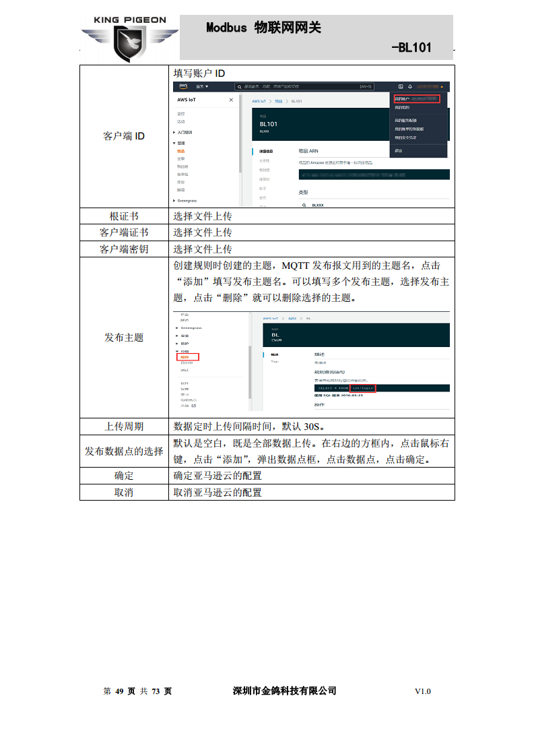Click the red-boxed 我的账户 menu entry
The width and height of the screenshot is (534, 756).
pos(417,99)
